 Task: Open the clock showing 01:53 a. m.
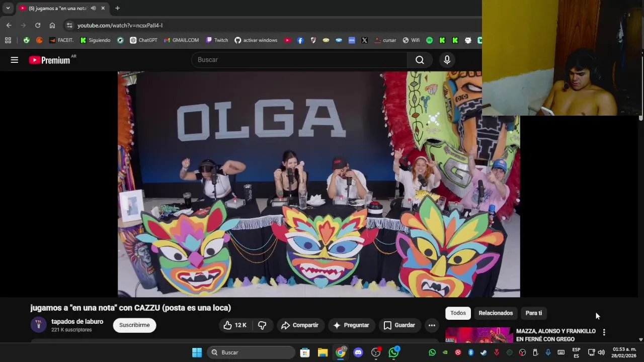(624, 352)
